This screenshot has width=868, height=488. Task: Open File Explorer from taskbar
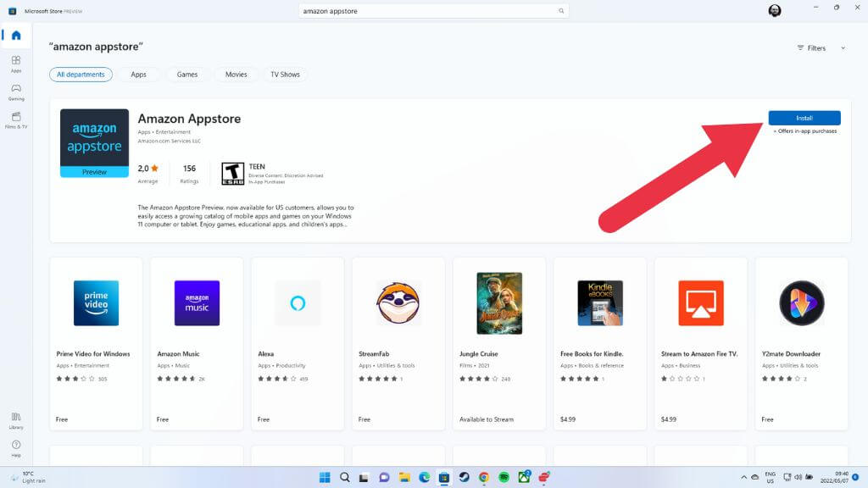click(x=404, y=477)
